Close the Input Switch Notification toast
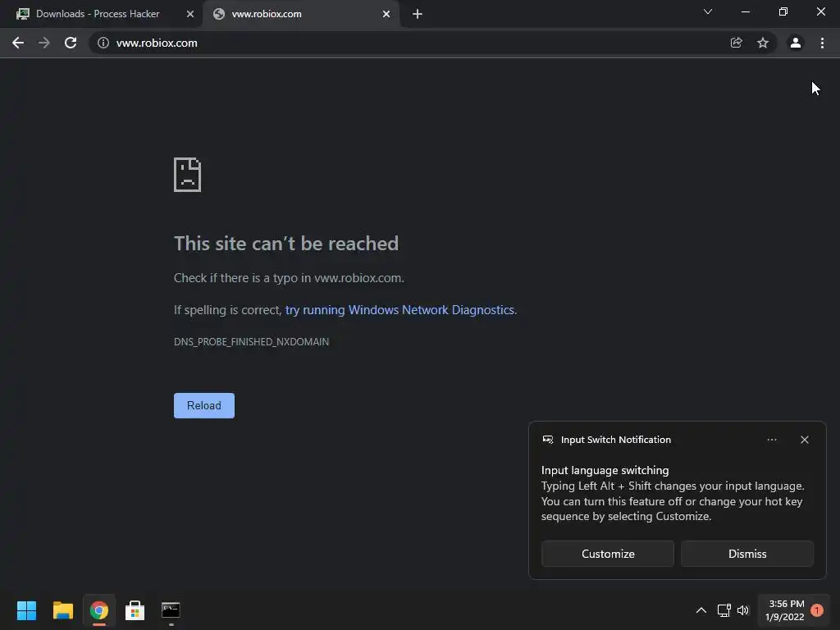840x630 pixels. pyautogui.click(x=805, y=440)
